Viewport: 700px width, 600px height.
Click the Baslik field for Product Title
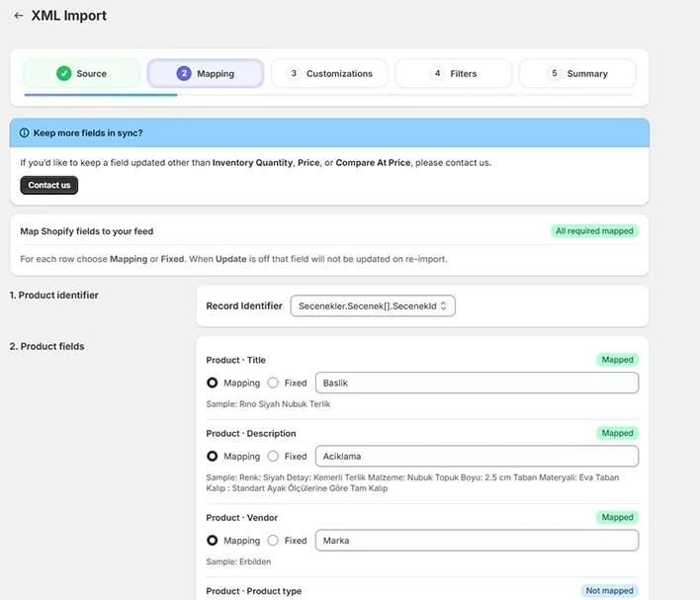477,383
